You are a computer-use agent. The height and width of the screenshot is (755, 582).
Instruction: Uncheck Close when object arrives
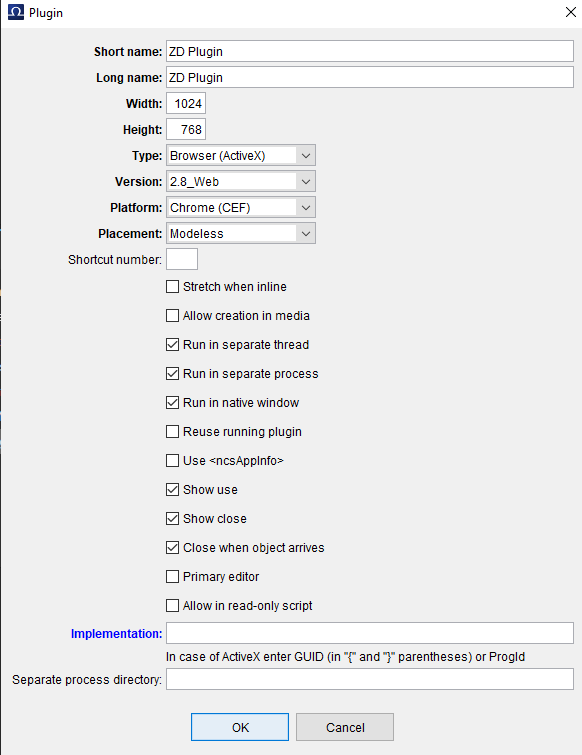pyautogui.click(x=172, y=547)
